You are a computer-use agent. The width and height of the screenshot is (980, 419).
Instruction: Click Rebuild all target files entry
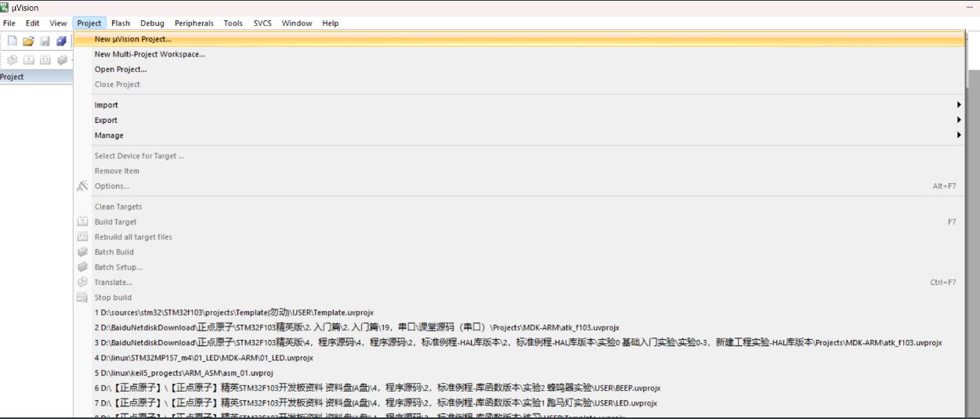519,237
